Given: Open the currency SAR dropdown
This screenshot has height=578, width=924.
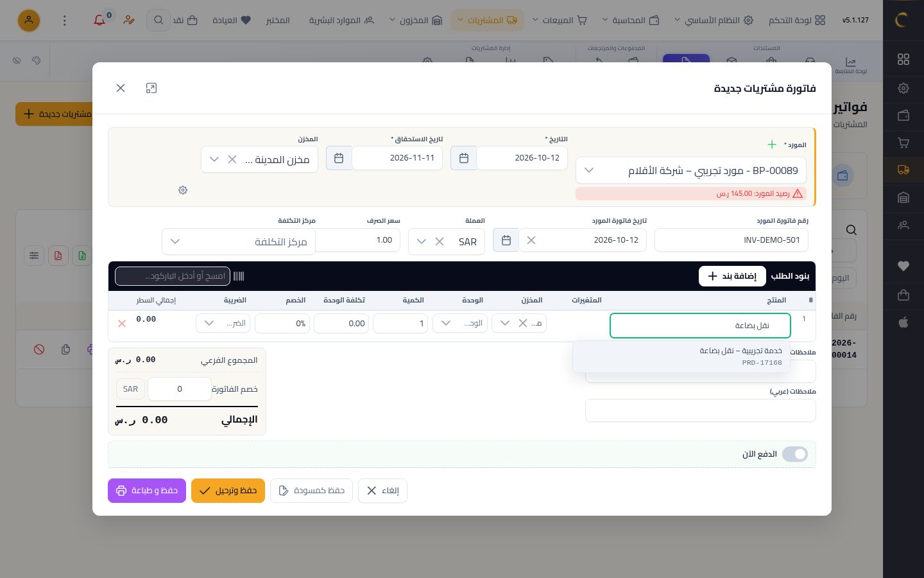Looking at the screenshot, I should pyautogui.click(x=422, y=241).
